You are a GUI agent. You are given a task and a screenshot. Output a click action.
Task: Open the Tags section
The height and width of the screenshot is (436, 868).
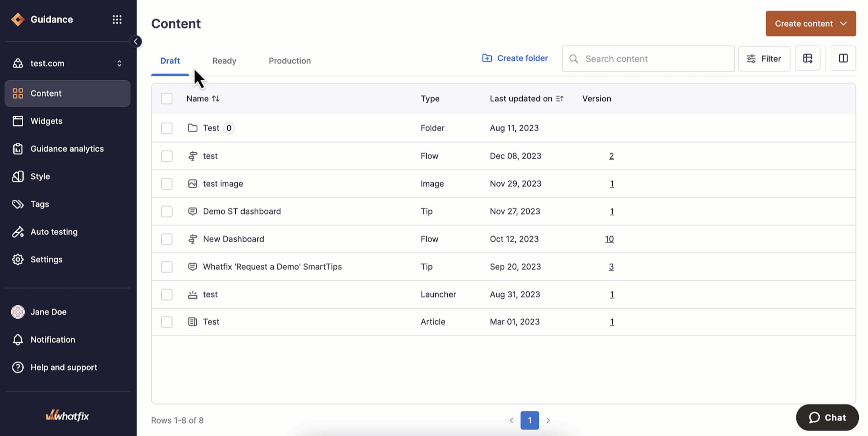coord(40,204)
